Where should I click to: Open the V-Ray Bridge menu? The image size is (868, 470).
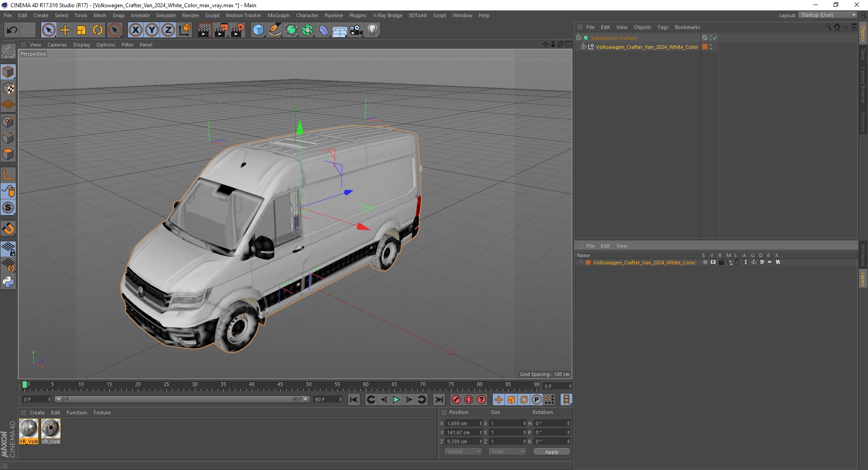(387, 15)
